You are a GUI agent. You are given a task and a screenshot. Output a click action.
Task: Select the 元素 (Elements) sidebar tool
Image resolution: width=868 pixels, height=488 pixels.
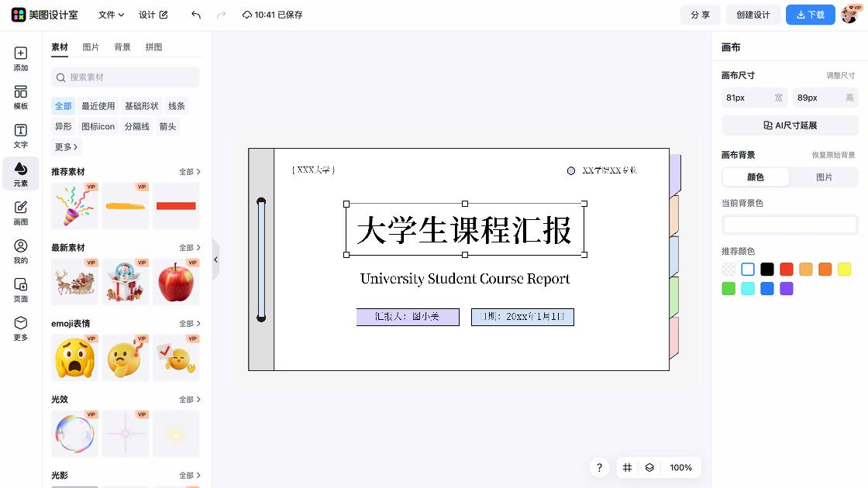[x=20, y=174]
